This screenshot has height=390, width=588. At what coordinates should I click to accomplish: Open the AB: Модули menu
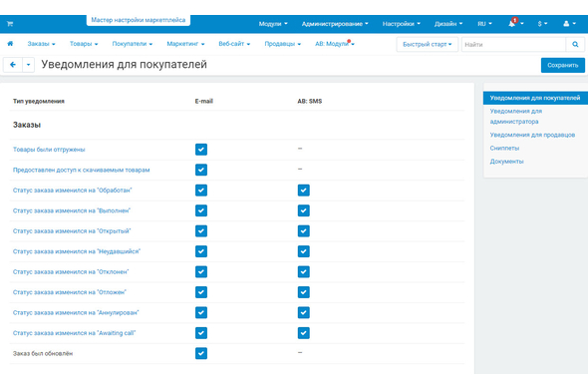pos(335,44)
